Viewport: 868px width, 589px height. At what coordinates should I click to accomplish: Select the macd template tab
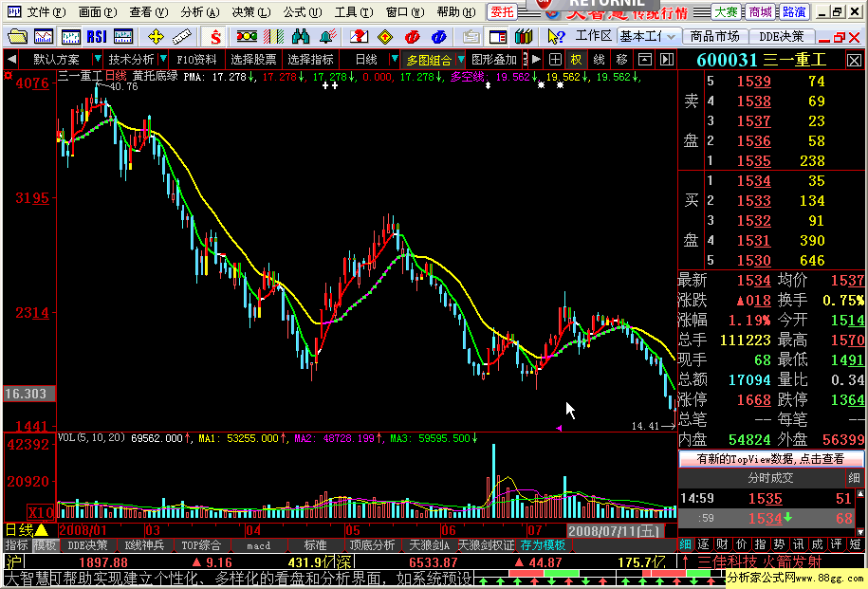click(x=259, y=545)
